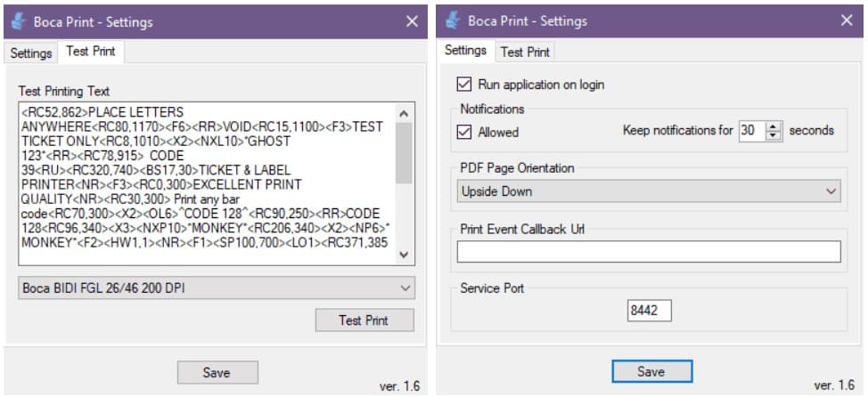Decrease notification seconds with down arrow

point(774,136)
